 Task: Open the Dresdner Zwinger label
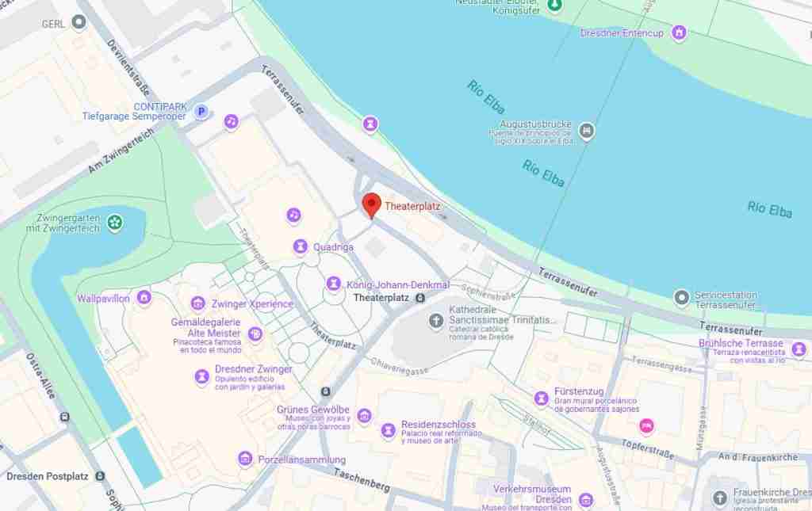[x=253, y=369]
